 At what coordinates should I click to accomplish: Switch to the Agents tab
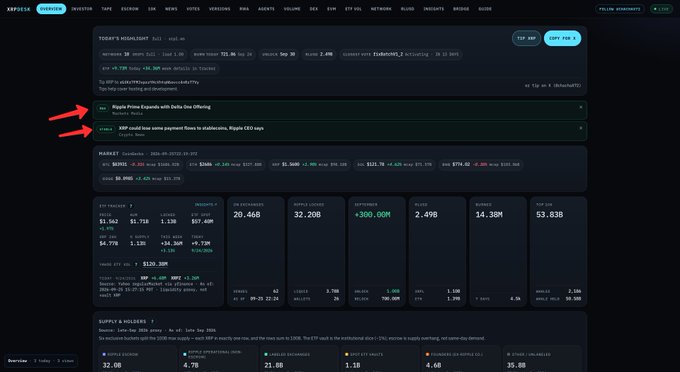click(x=266, y=9)
